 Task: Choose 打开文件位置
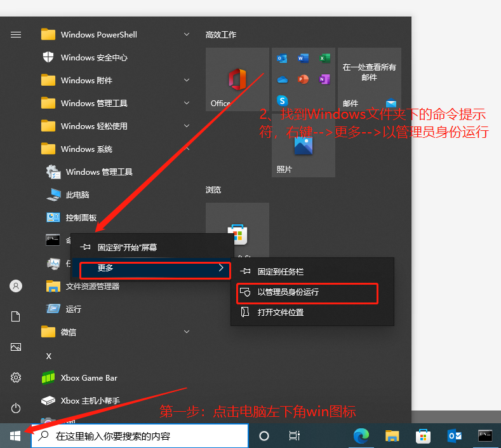pyautogui.click(x=312, y=313)
